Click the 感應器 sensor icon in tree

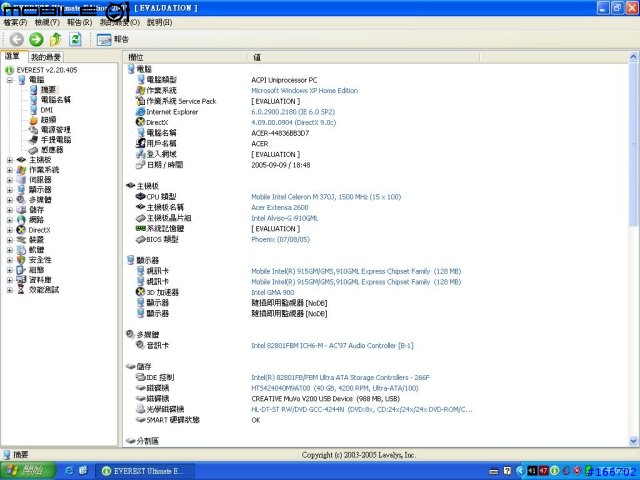[x=33, y=150]
